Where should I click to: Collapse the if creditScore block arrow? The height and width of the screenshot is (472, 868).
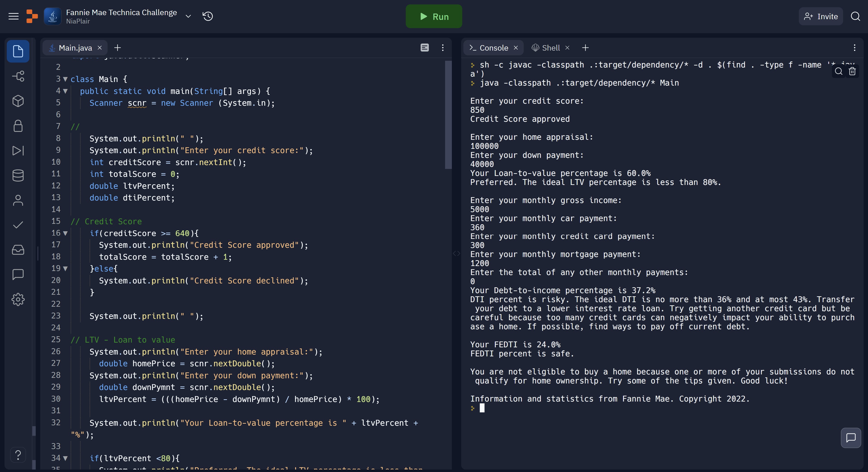(65, 233)
